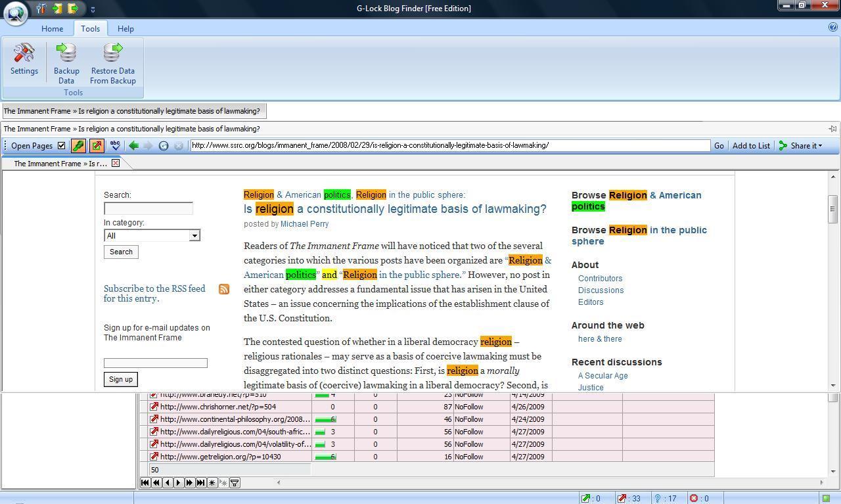Refresh the page with the reload icon
This screenshot has width=841, height=504.
(x=164, y=146)
